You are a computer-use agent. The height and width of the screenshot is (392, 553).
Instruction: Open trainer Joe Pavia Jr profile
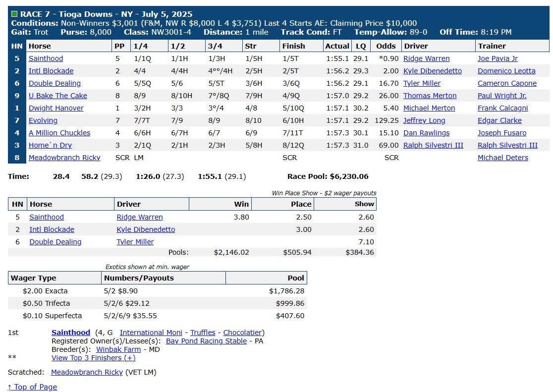(498, 58)
